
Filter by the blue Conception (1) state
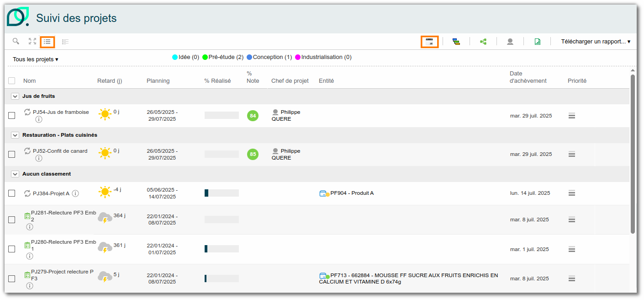point(269,57)
